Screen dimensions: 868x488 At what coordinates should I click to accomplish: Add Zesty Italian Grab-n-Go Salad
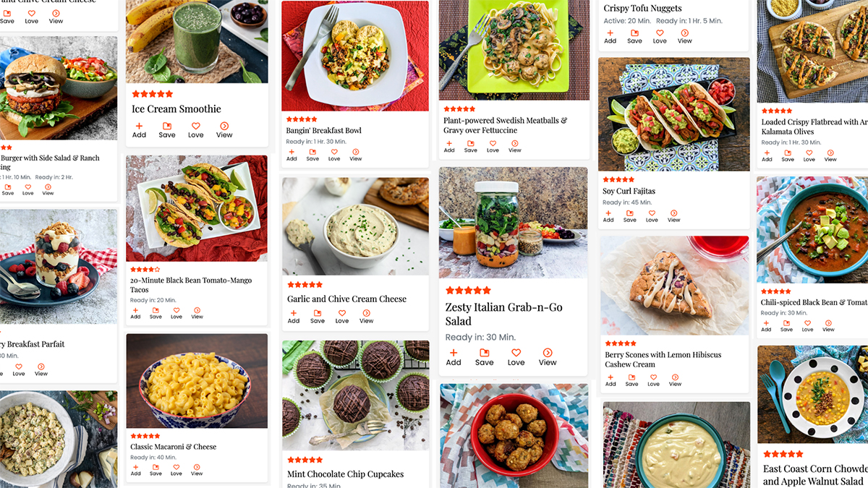point(454,357)
